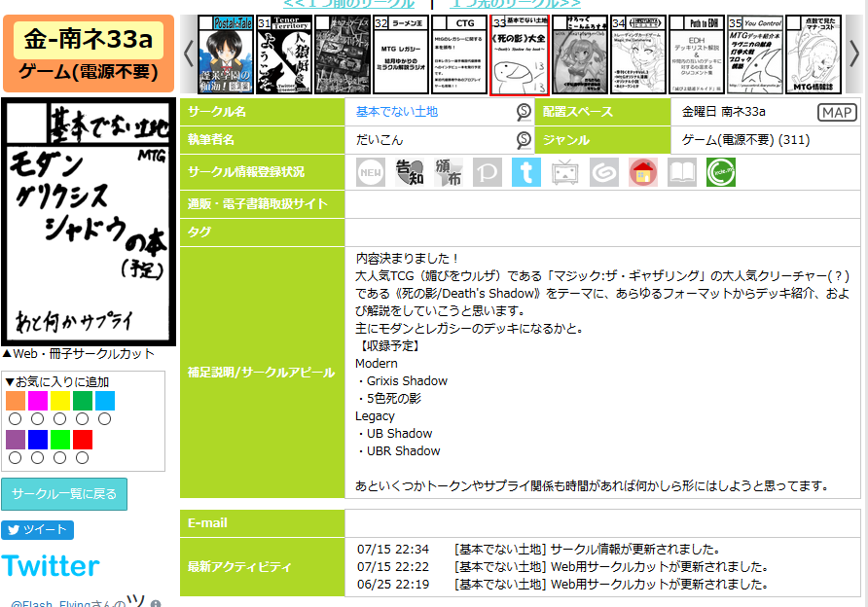Select radio under dark green favorite color
The height and width of the screenshot is (607, 868).
tap(82, 419)
